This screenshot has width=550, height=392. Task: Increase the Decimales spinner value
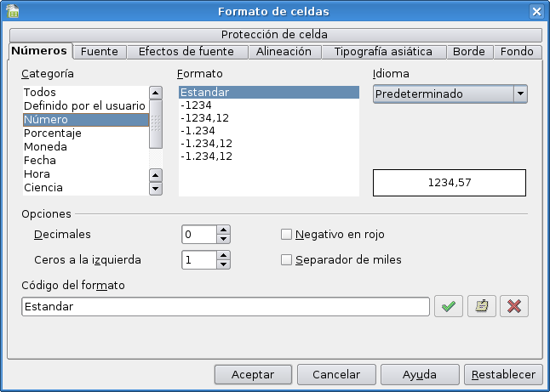pos(223,230)
